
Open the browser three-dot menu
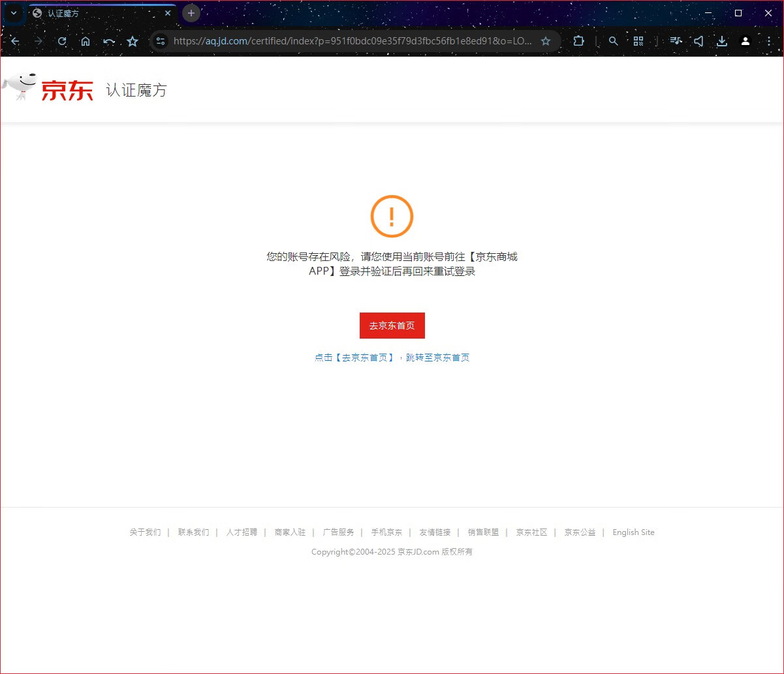[x=768, y=41]
